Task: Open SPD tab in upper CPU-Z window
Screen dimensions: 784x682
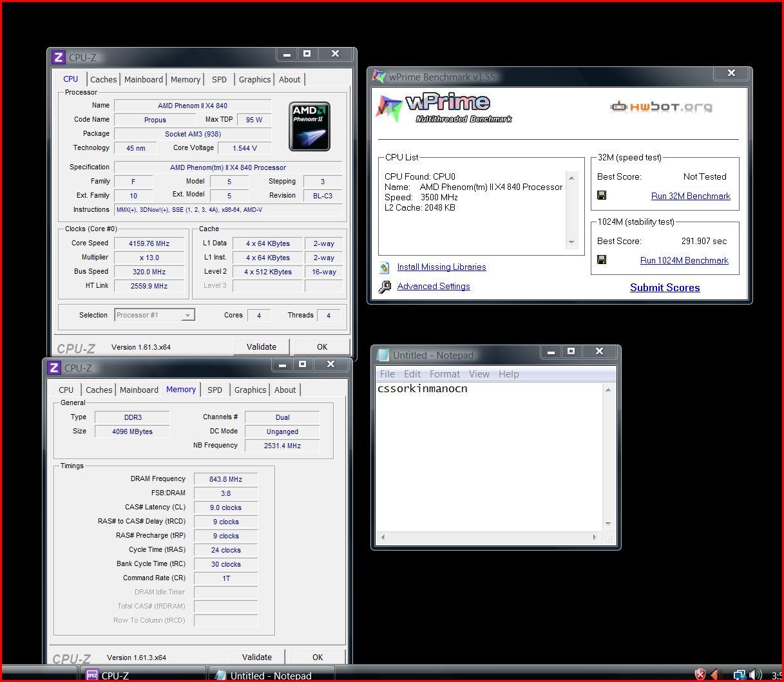Action: 219,80
